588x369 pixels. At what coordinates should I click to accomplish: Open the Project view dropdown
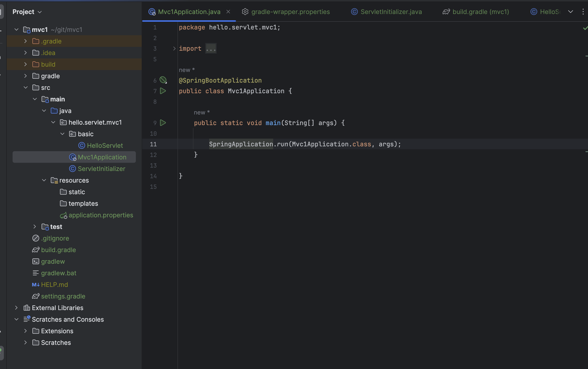pyautogui.click(x=40, y=12)
